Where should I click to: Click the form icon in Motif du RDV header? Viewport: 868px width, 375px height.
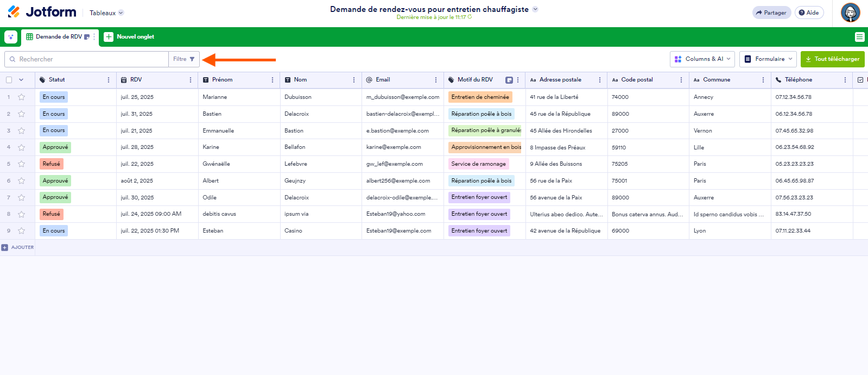pyautogui.click(x=509, y=80)
